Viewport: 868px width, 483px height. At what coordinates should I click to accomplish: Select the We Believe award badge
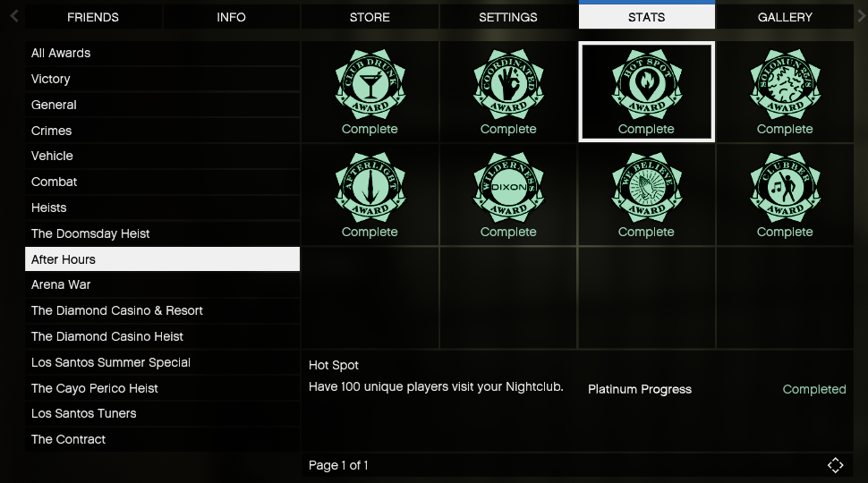(647, 188)
